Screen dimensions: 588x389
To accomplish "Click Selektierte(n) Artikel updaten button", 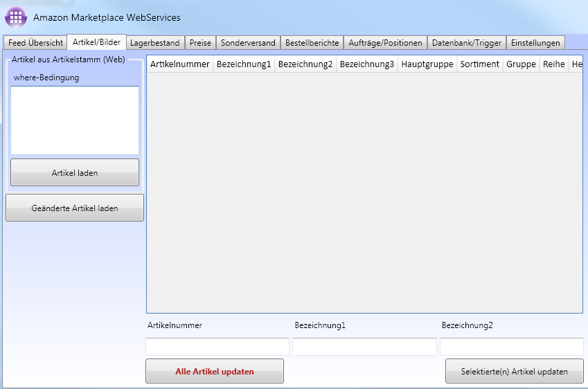I will [x=514, y=372].
